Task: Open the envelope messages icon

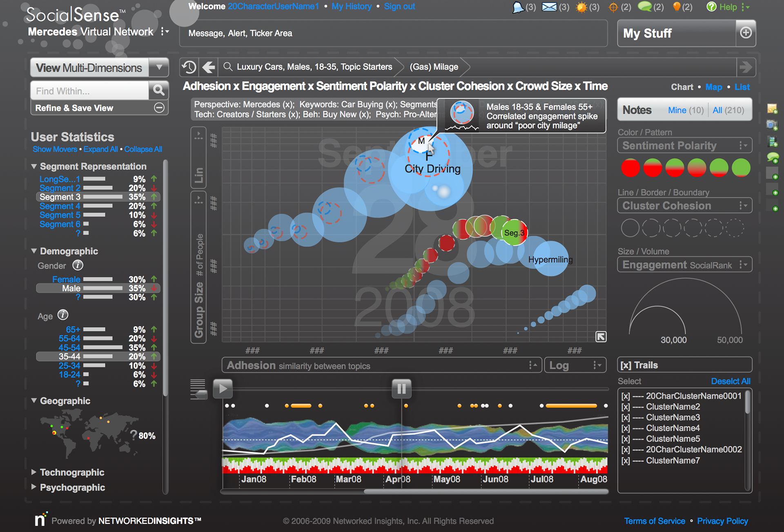Action: pos(549,7)
